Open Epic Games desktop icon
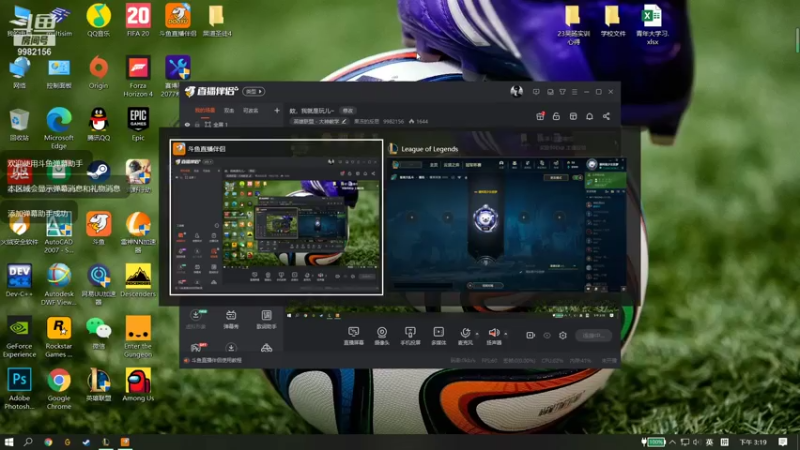 pyautogui.click(x=138, y=124)
